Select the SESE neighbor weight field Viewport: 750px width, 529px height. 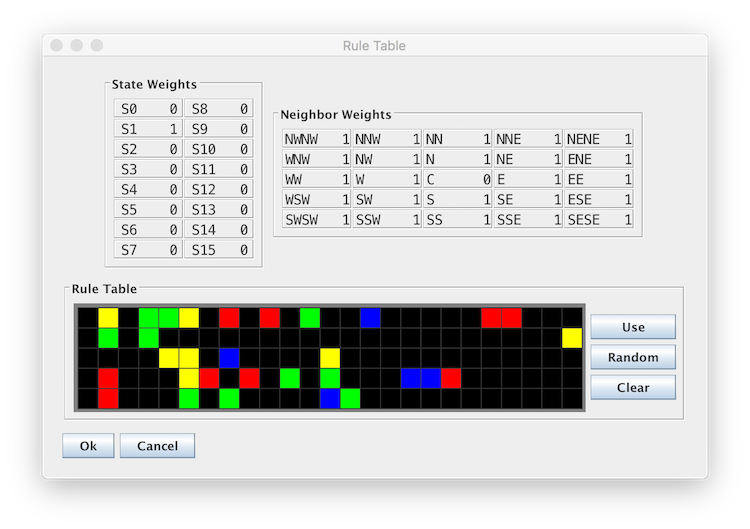point(599,220)
